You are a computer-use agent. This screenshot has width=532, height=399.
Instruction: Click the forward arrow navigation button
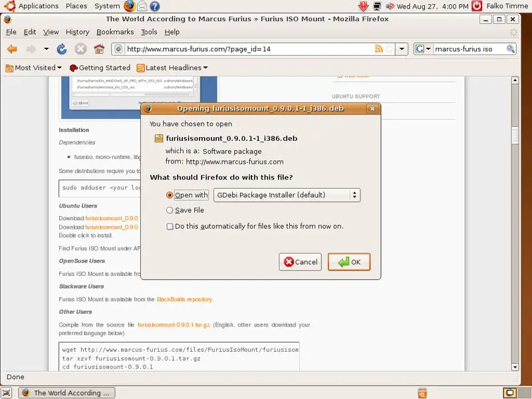[31, 49]
